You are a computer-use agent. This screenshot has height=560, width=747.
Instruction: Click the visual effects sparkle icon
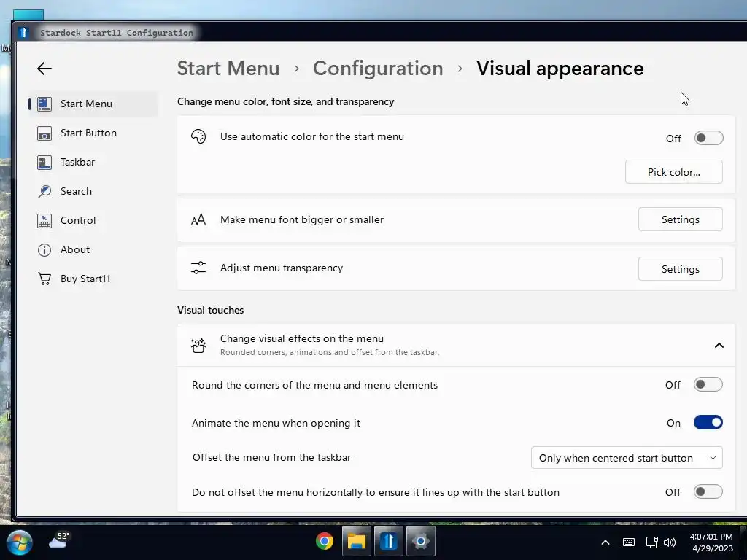point(198,345)
